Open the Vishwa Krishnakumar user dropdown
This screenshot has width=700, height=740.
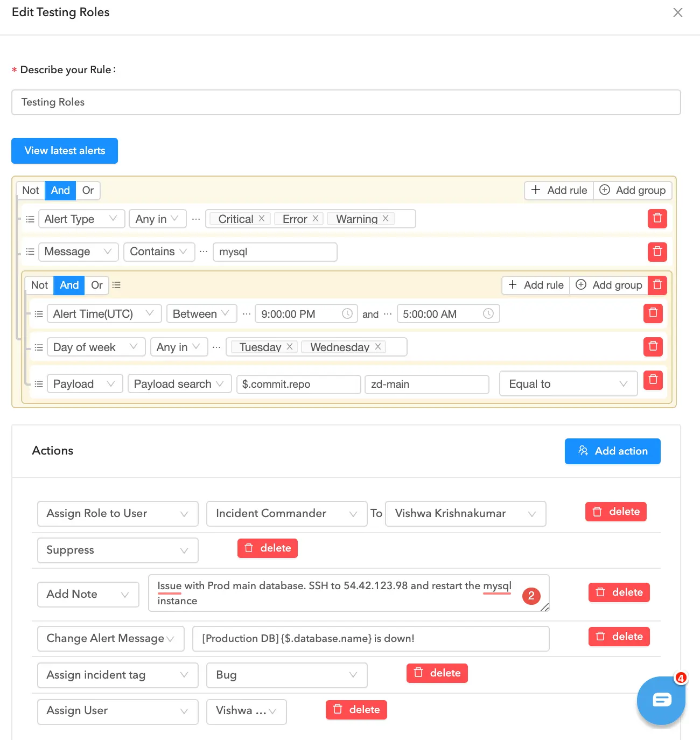tap(466, 513)
